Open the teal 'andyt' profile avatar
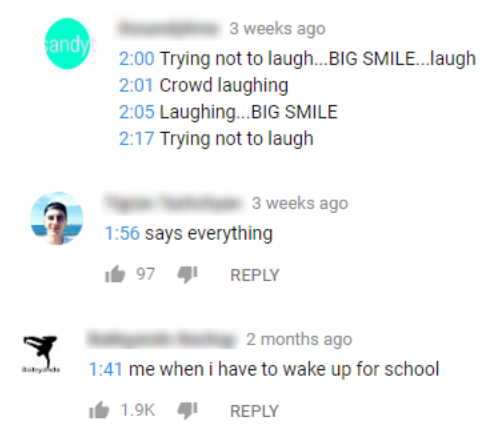 pos(68,44)
